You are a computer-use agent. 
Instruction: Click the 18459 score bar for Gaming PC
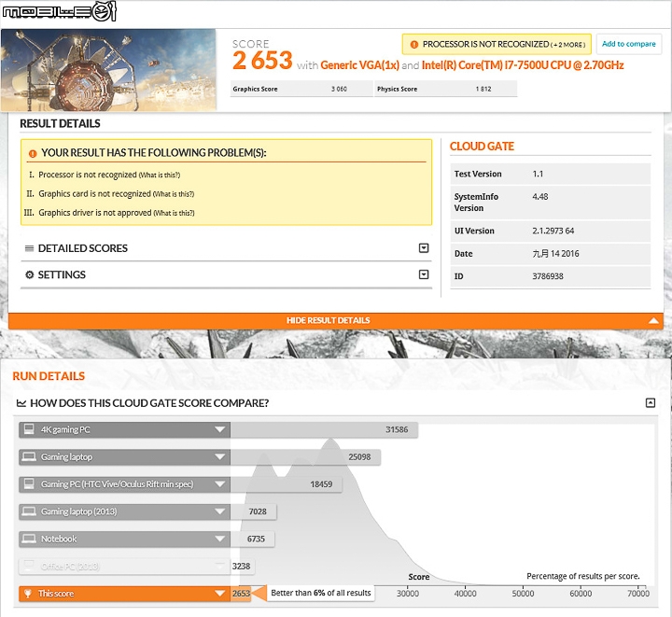(286, 484)
